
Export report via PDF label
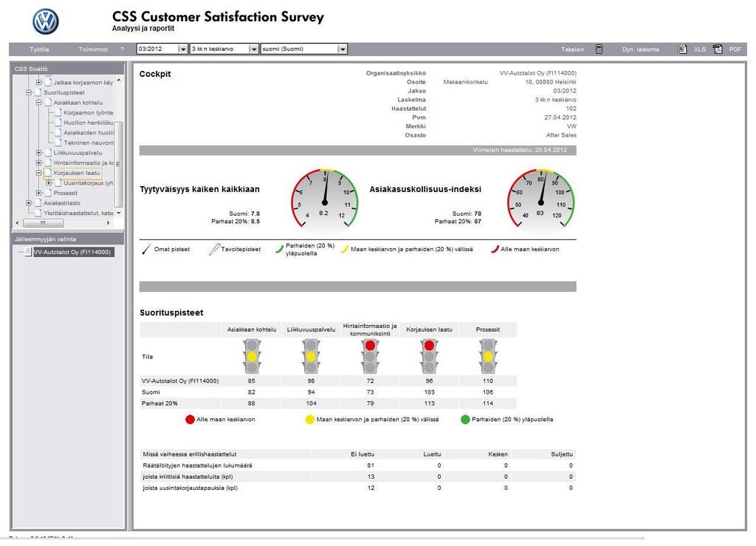735,50
